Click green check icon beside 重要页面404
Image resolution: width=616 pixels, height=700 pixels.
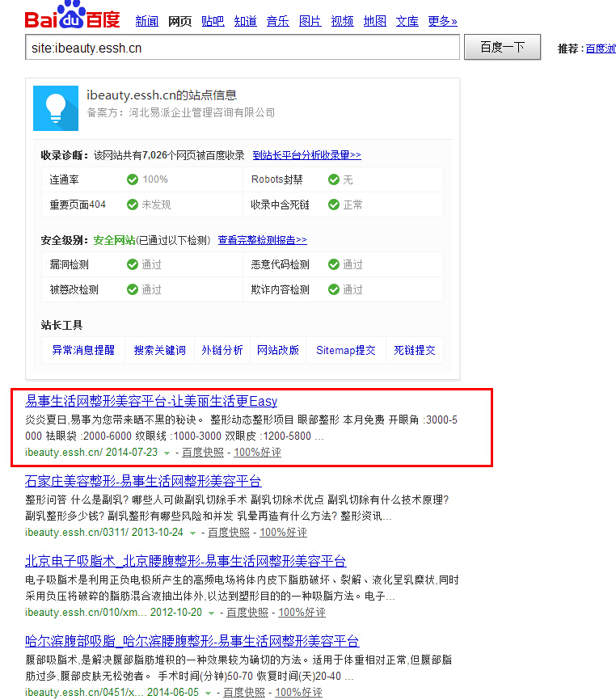click(x=133, y=205)
